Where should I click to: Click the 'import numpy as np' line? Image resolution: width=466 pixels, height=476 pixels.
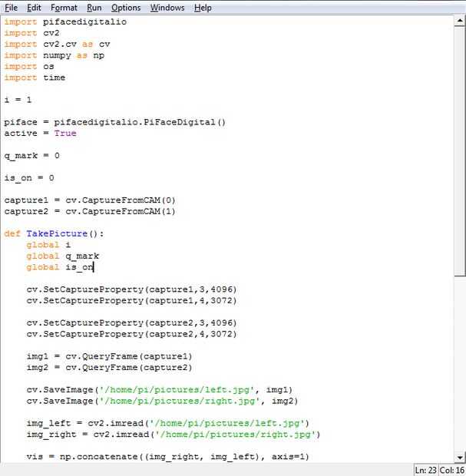click(x=55, y=55)
